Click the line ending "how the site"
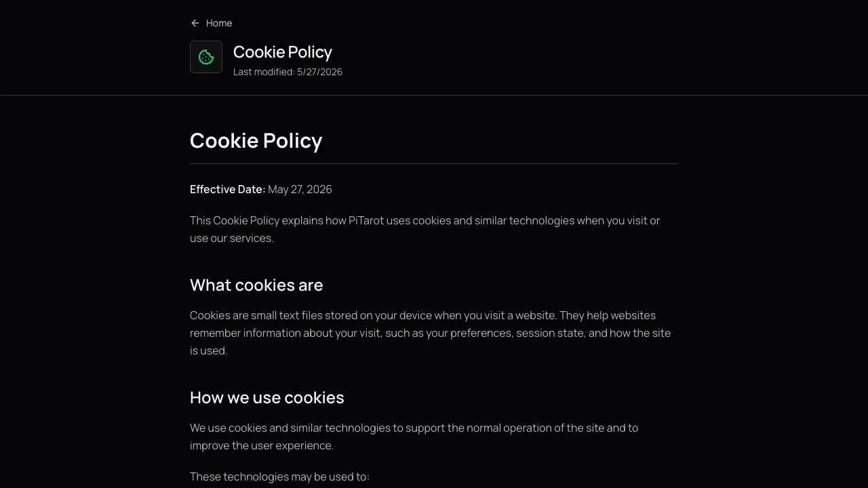This screenshot has height=488, width=868. coord(430,333)
